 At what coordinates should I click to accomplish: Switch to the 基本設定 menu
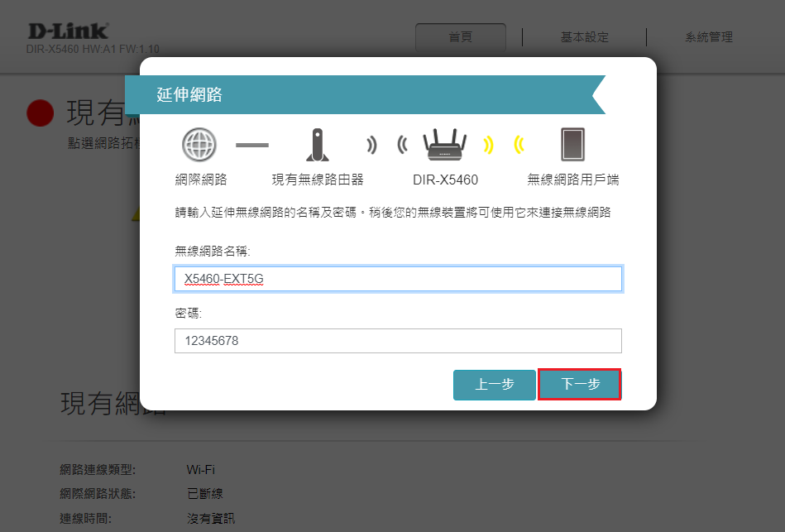(584, 37)
